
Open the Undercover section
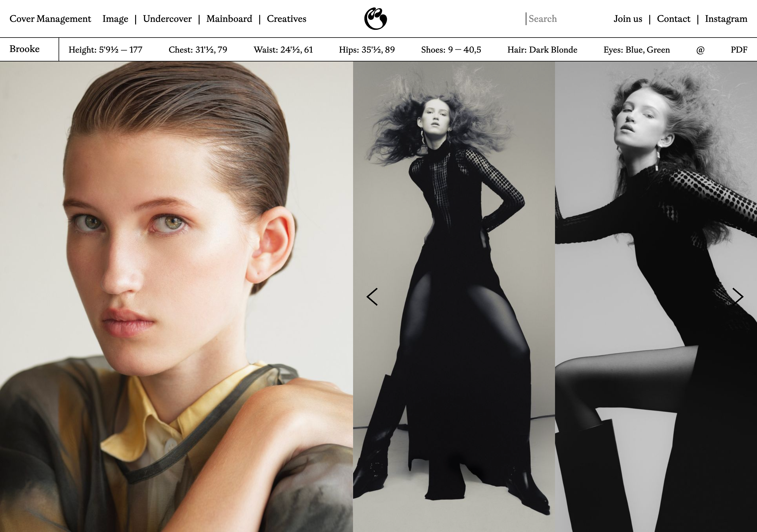tap(167, 19)
